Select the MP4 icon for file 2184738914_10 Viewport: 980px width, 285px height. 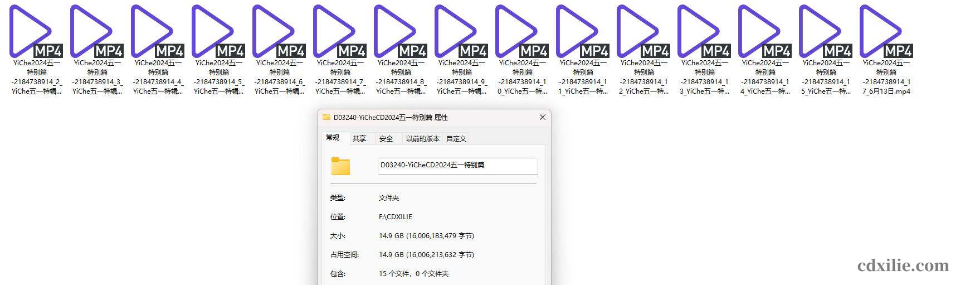[x=523, y=31]
